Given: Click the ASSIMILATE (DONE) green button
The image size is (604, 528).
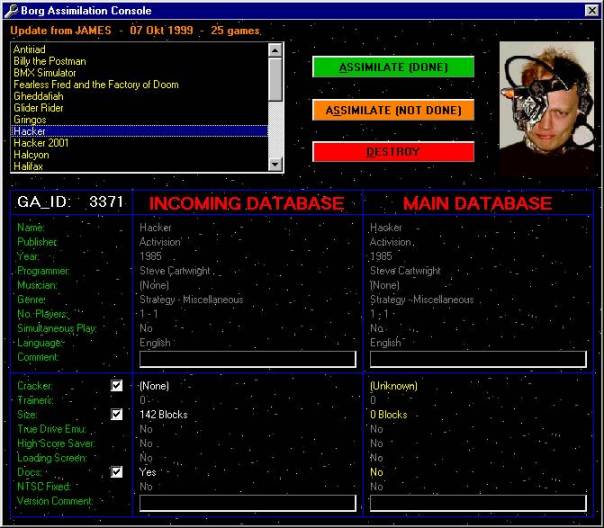Looking at the screenshot, I should pyautogui.click(x=393, y=67).
